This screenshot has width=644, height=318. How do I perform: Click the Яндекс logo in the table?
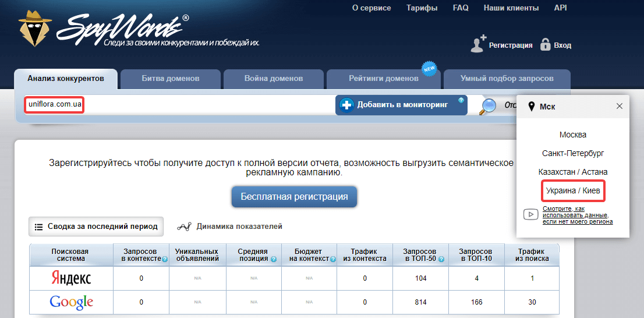[x=72, y=278]
